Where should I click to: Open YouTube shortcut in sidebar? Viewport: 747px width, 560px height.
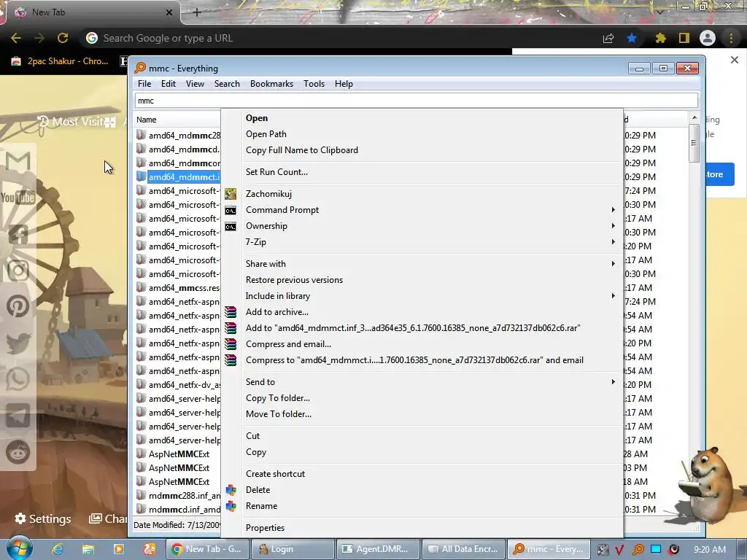click(x=18, y=197)
